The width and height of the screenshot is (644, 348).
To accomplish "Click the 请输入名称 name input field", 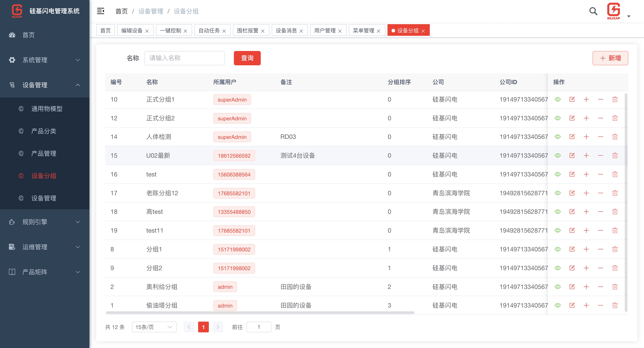I will [x=184, y=58].
